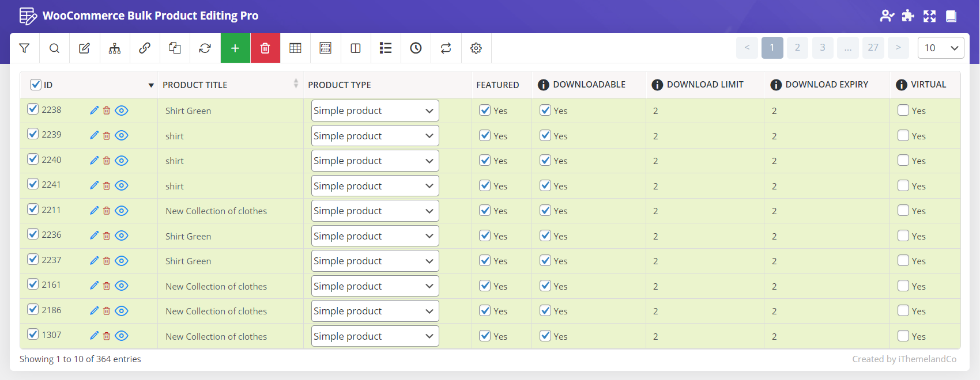Go to page 2 in pagination
Image resolution: width=980 pixels, height=380 pixels.
point(797,48)
